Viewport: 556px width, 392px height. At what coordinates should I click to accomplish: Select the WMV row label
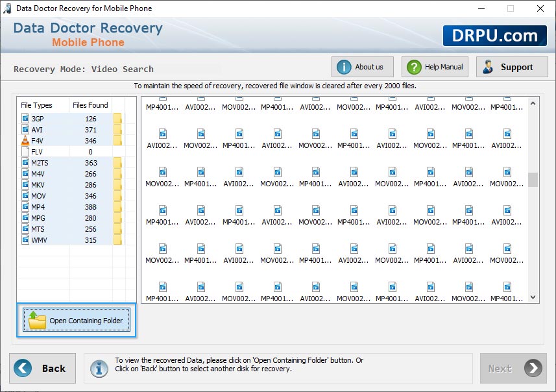click(39, 240)
